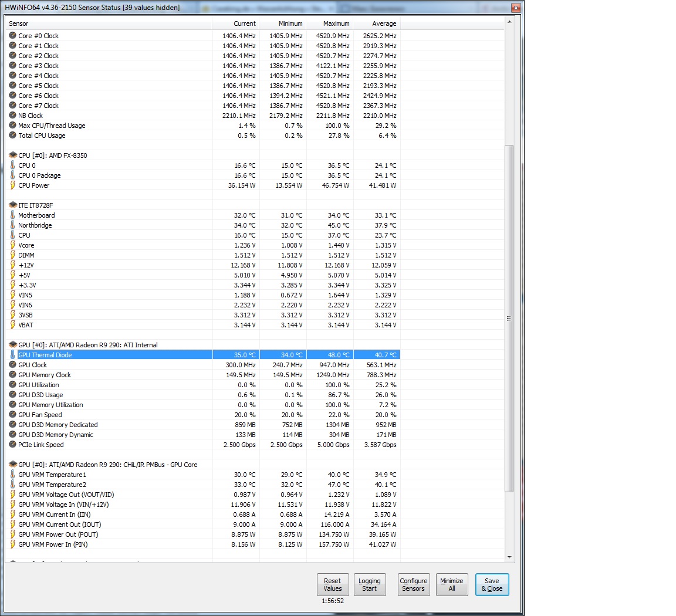Viewport: 676px width, 616px height.
Task: Select the GPU VRM Temperature2 row
Action: (202, 484)
